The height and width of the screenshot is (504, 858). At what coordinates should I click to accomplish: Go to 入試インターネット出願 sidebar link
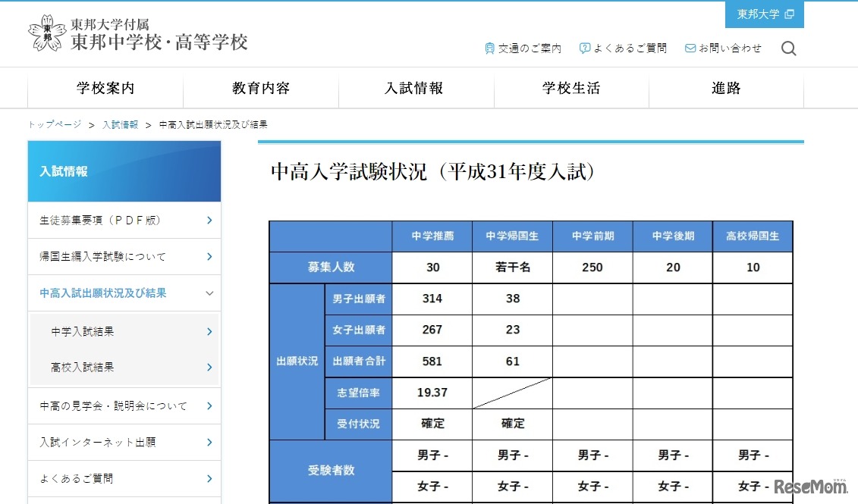98,442
